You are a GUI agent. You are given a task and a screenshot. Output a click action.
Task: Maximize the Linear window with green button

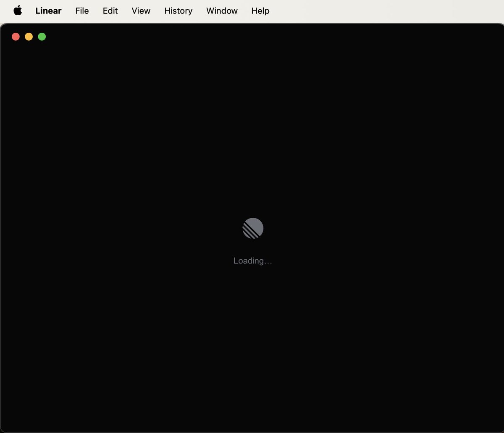click(42, 37)
